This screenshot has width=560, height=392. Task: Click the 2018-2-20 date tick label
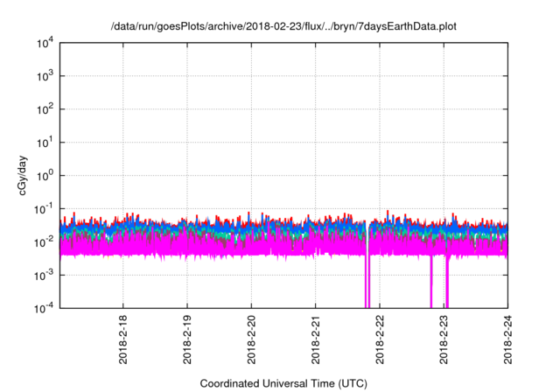tap(251, 339)
